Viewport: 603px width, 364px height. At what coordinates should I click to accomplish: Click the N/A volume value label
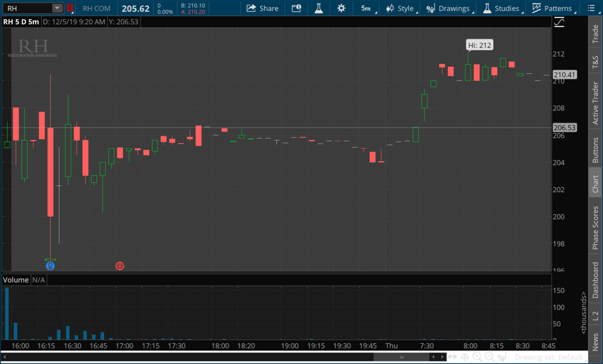pyautogui.click(x=38, y=280)
